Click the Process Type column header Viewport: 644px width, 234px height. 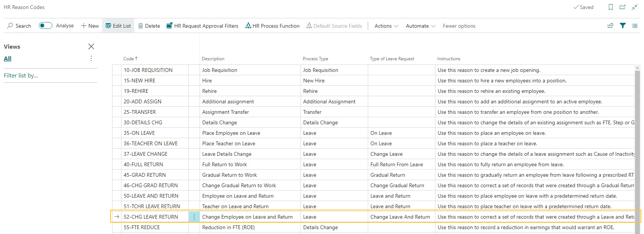[x=315, y=59]
